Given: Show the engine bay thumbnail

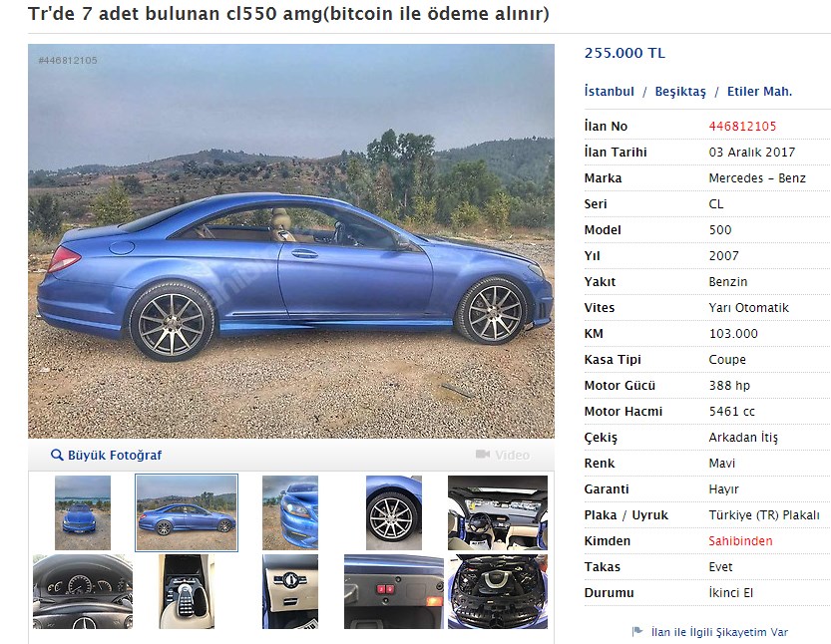Looking at the screenshot, I should pyautogui.click(x=498, y=591).
